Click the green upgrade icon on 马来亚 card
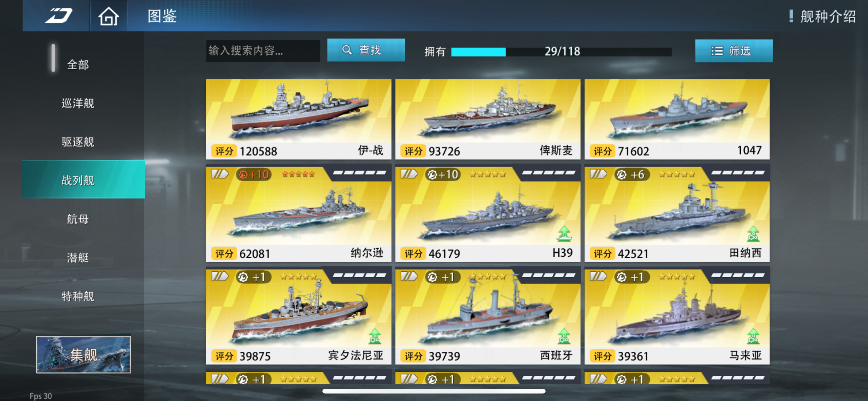 coord(753,336)
